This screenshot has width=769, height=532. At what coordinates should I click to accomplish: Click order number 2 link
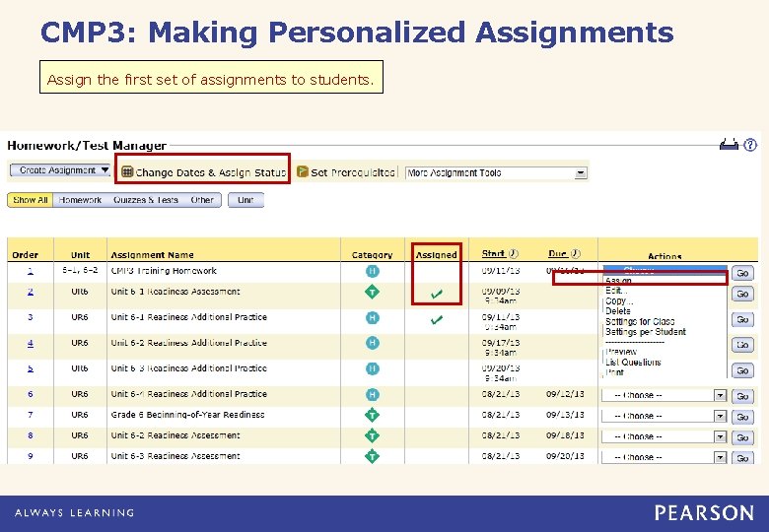(31, 292)
